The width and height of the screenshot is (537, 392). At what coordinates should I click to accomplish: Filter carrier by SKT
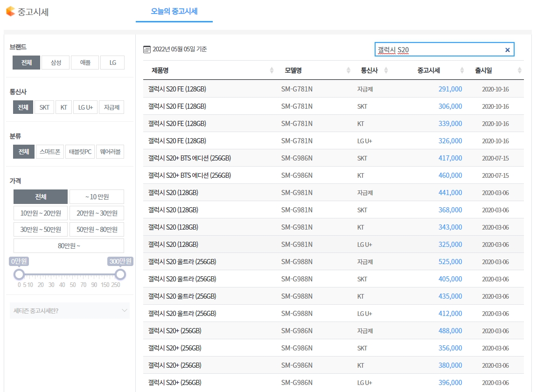(x=44, y=107)
